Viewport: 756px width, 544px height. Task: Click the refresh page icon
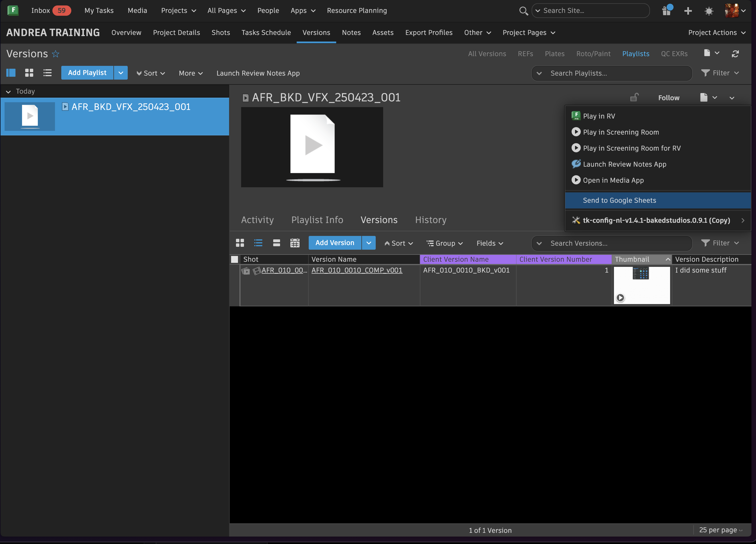click(x=735, y=54)
